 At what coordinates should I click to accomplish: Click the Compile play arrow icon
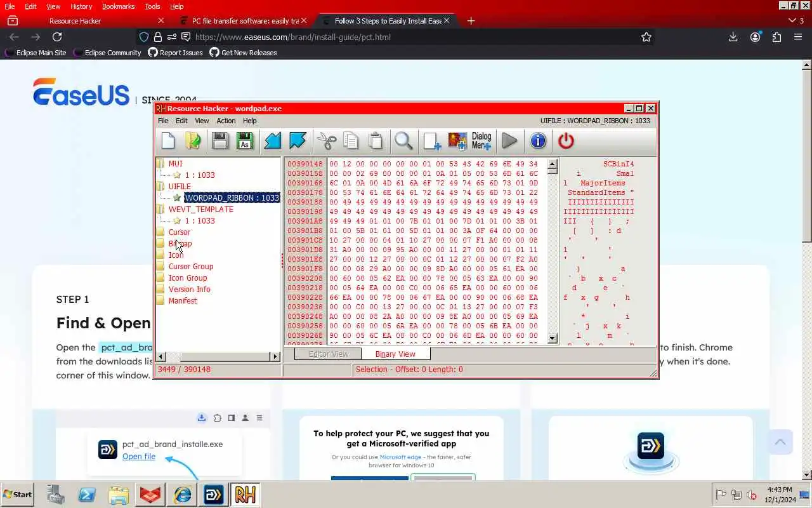click(x=509, y=140)
